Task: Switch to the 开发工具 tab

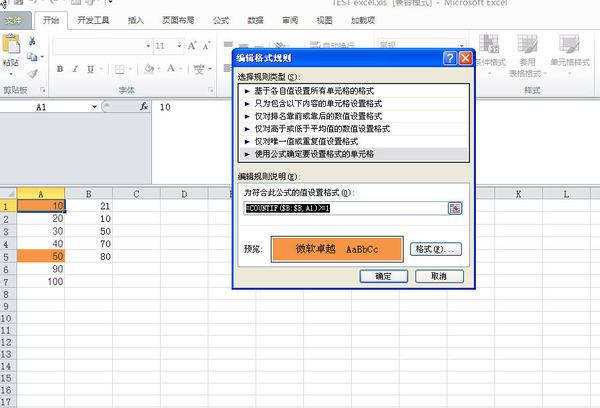Action: [x=93, y=20]
